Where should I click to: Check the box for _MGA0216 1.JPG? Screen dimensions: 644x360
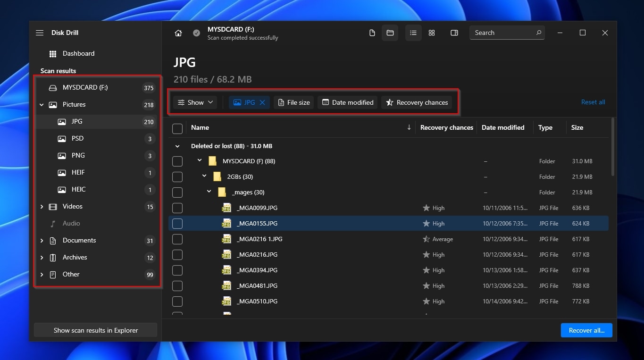[177, 239]
